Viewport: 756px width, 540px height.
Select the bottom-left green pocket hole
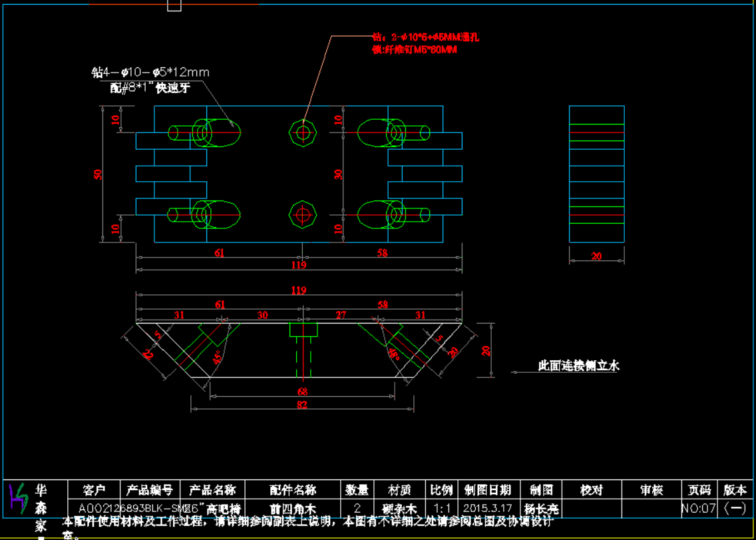click(206, 215)
